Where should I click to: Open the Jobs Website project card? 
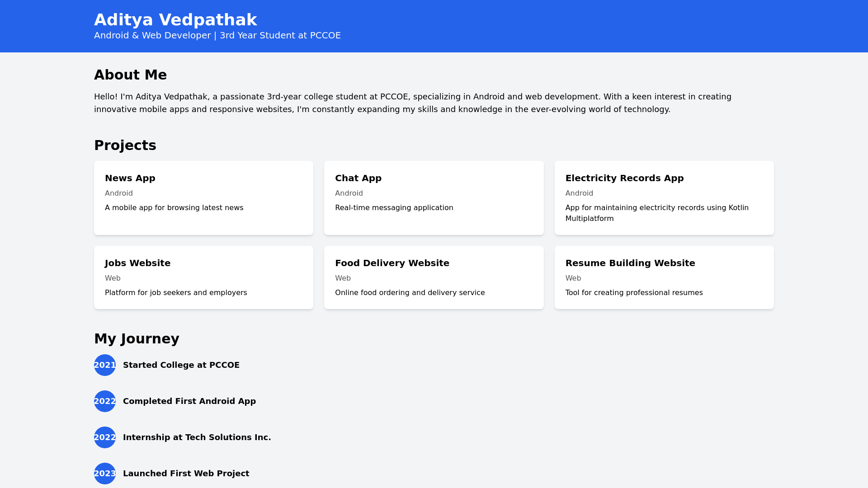coord(203,277)
